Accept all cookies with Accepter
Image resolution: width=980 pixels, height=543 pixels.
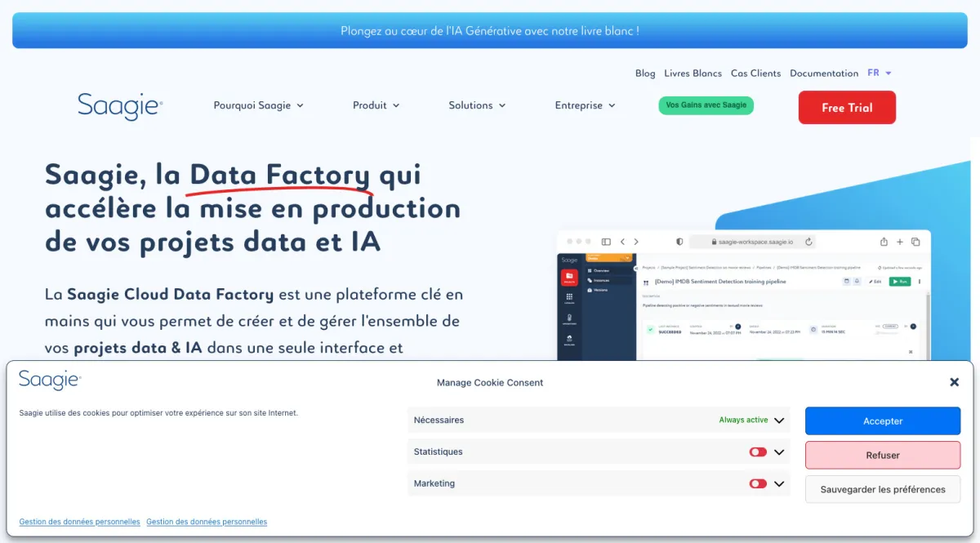[x=883, y=421]
